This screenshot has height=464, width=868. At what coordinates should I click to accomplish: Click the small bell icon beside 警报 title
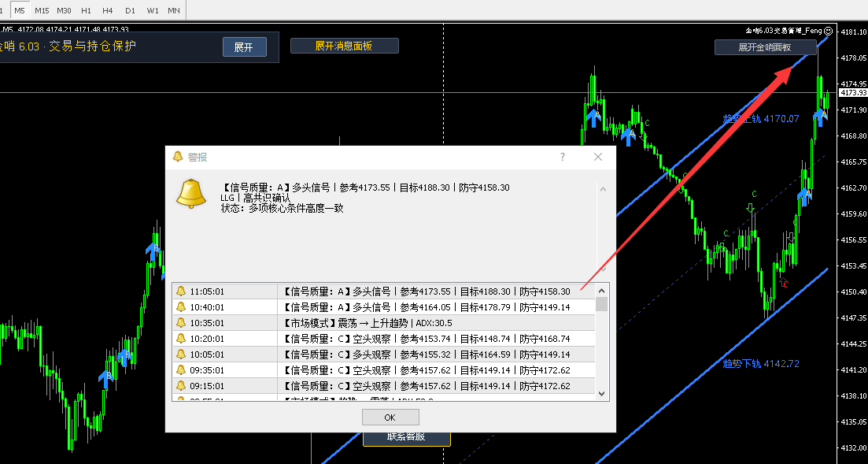[178, 157]
